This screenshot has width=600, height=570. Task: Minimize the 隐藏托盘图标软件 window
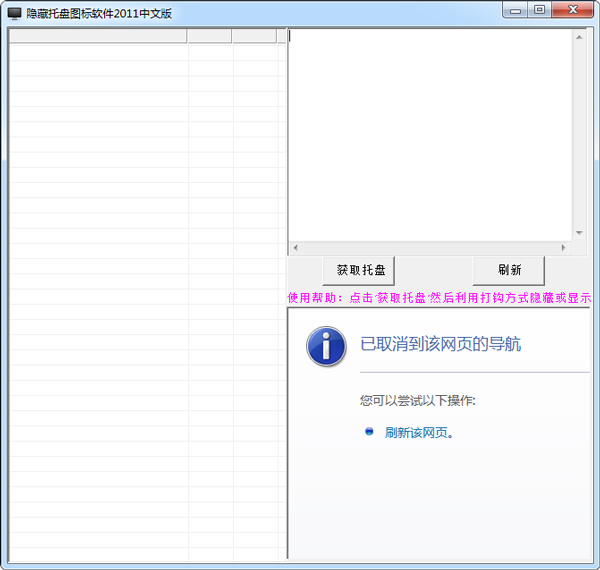(517, 10)
